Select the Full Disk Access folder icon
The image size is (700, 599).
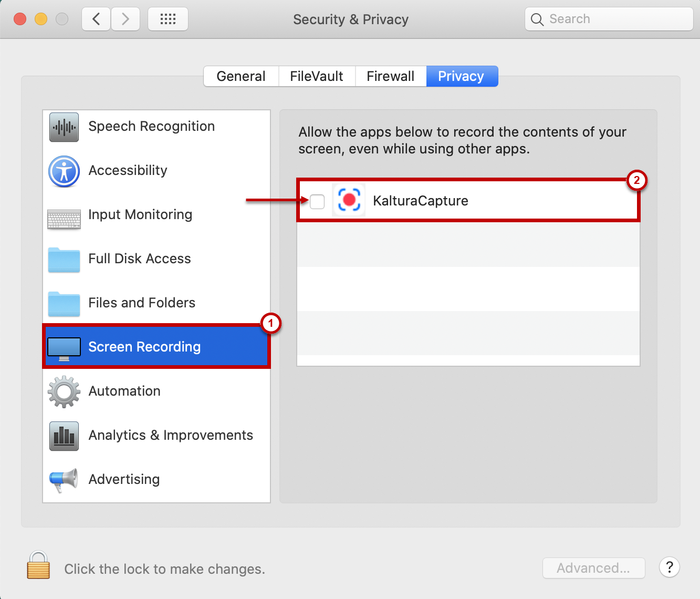[64, 260]
